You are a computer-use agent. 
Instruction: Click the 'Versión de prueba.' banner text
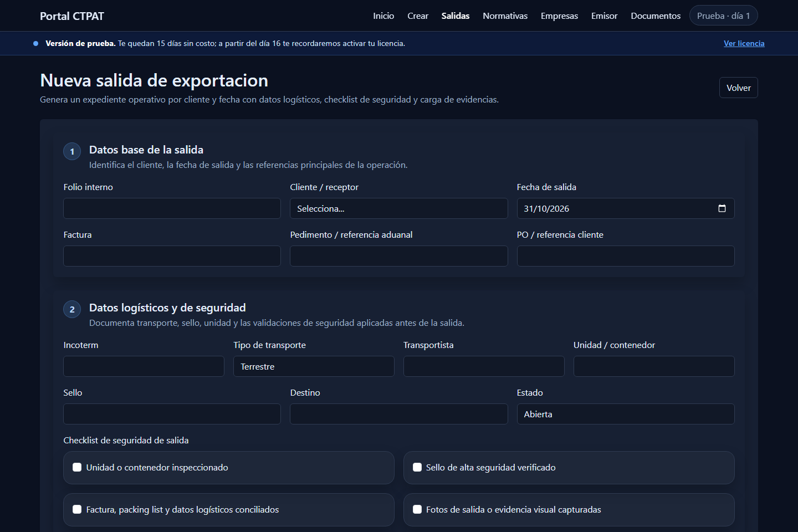click(80, 43)
